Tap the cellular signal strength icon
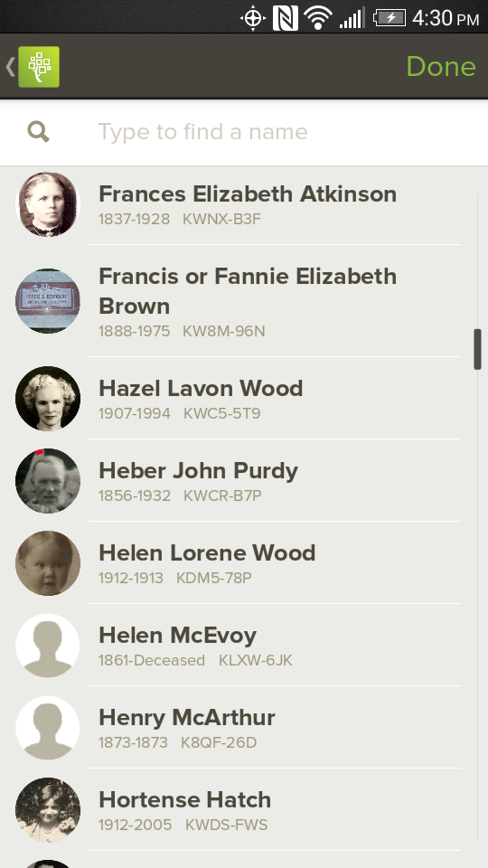The width and height of the screenshot is (488, 868). pos(352,18)
